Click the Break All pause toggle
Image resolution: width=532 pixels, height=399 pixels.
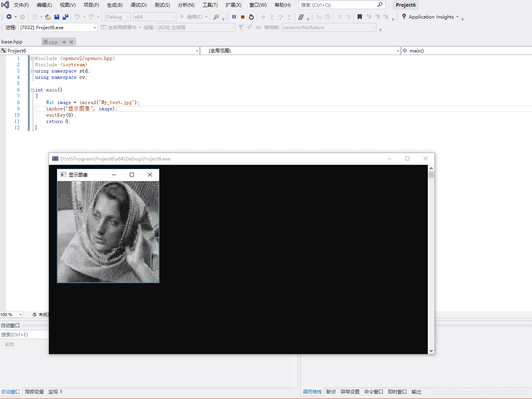pyautogui.click(x=234, y=17)
